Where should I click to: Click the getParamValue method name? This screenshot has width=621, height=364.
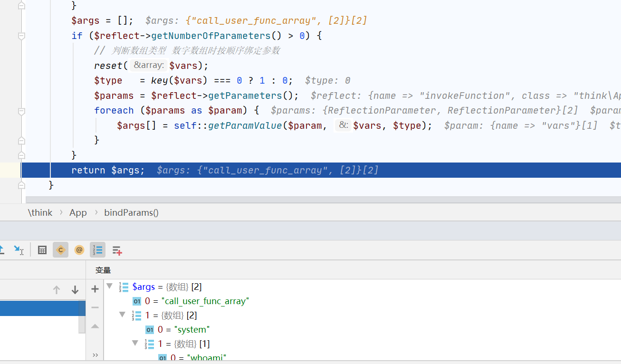(x=245, y=125)
